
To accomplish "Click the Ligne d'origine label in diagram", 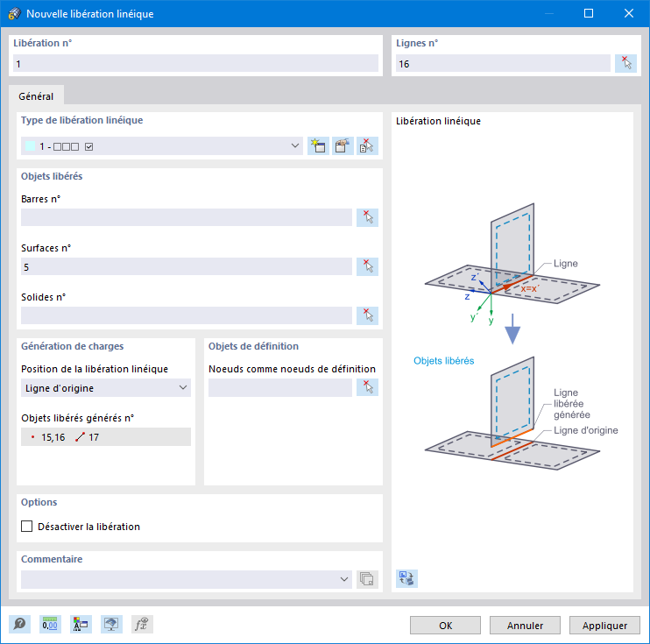I will point(585,430).
